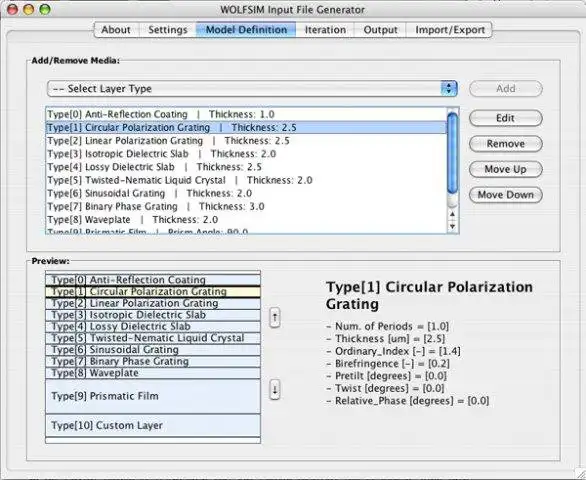Click Binary Phase Grating layer in preview
Viewport: 586px width, 480px height.
(x=153, y=361)
